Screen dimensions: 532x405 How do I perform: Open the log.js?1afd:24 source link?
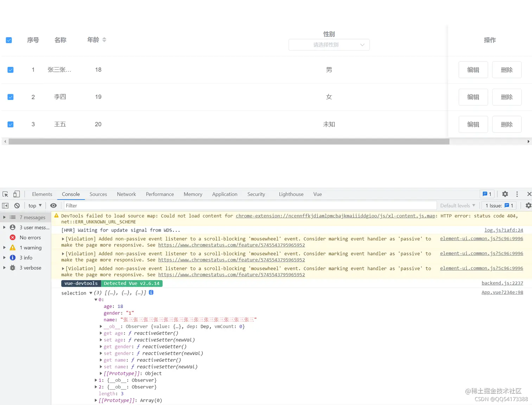[x=504, y=230]
